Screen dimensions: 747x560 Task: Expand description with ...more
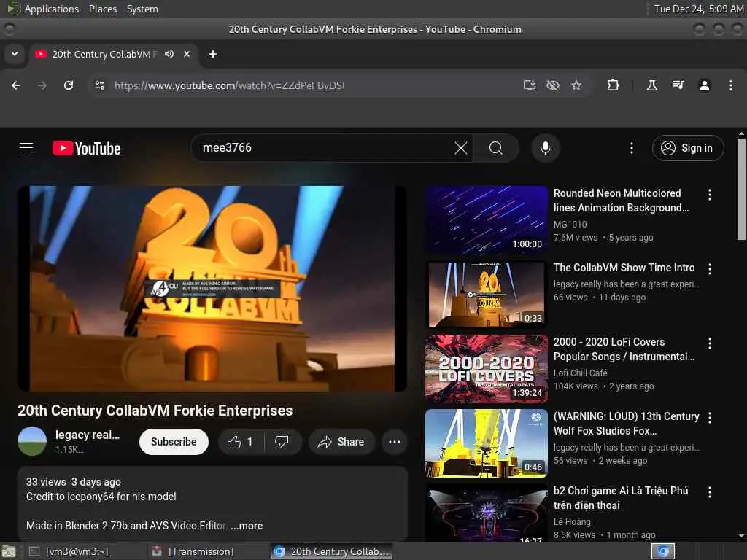coord(247,526)
